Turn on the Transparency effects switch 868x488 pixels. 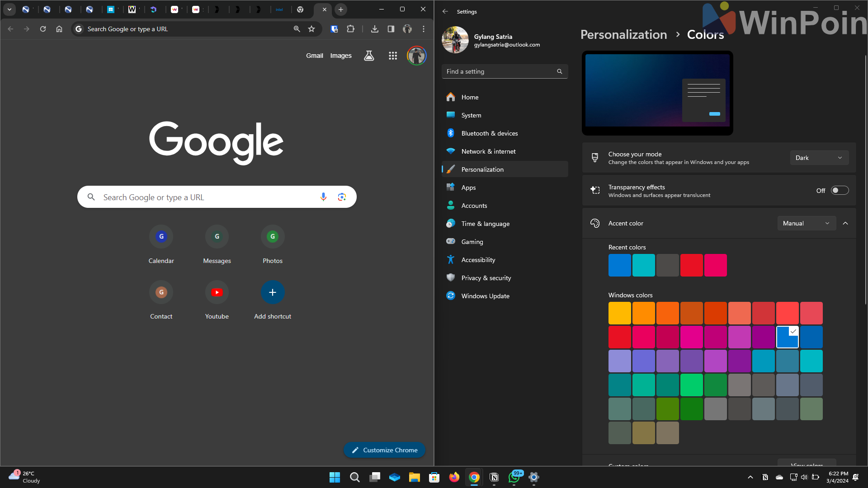click(840, 191)
